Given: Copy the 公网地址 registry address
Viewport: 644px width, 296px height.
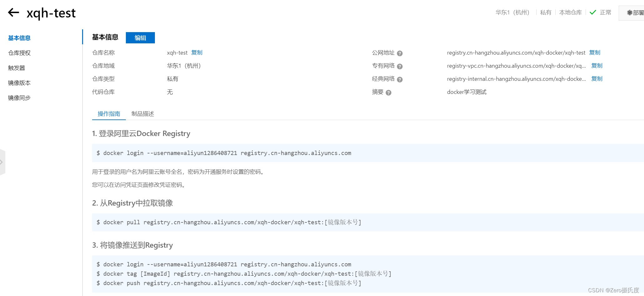Looking at the screenshot, I should click(x=595, y=53).
